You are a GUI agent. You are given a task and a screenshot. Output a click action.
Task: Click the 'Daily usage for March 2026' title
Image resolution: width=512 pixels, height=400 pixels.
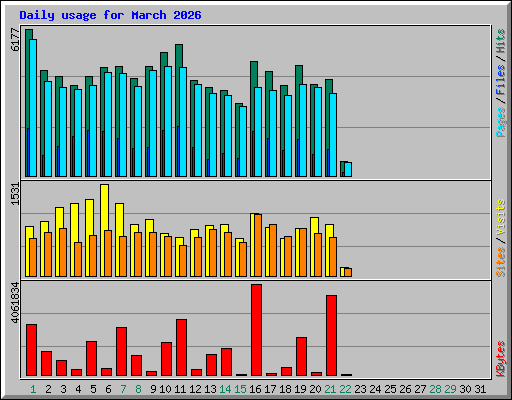(110, 15)
